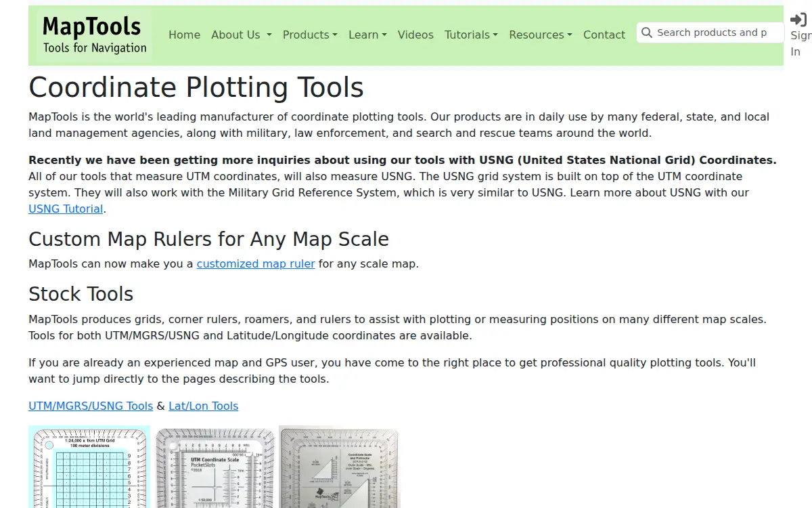Go to the Videos page
This screenshot has width=812, height=508.
[x=415, y=35]
